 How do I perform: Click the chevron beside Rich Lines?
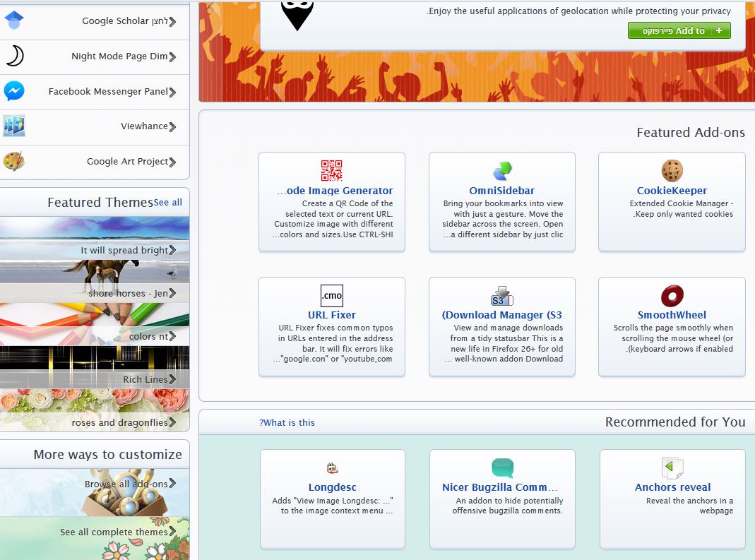coord(173,379)
